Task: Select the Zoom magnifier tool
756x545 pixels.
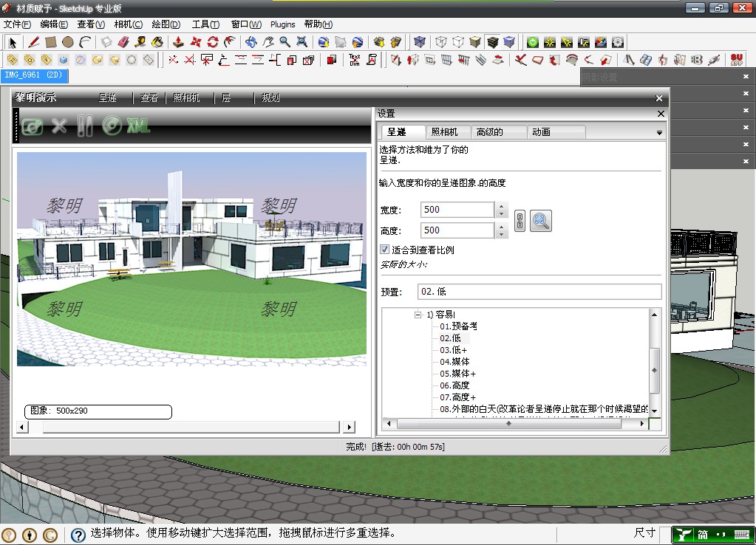Action: pyautogui.click(x=285, y=42)
